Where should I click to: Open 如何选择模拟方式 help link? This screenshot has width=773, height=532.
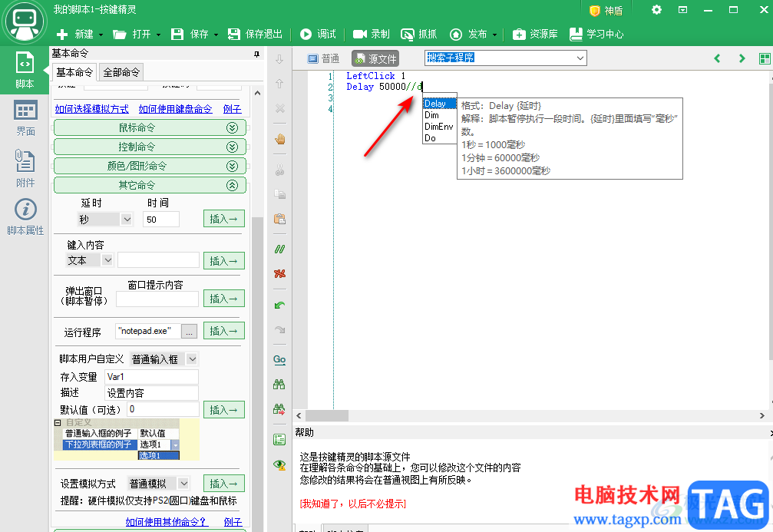pyautogui.click(x=91, y=109)
